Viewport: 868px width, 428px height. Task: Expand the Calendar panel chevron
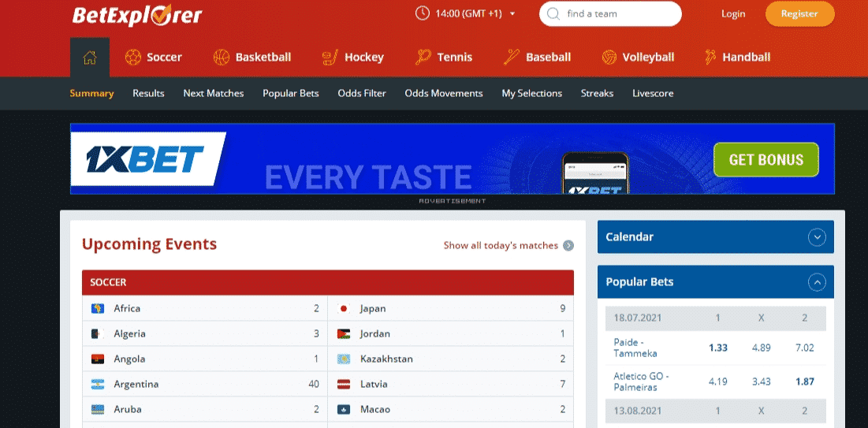point(817,237)
